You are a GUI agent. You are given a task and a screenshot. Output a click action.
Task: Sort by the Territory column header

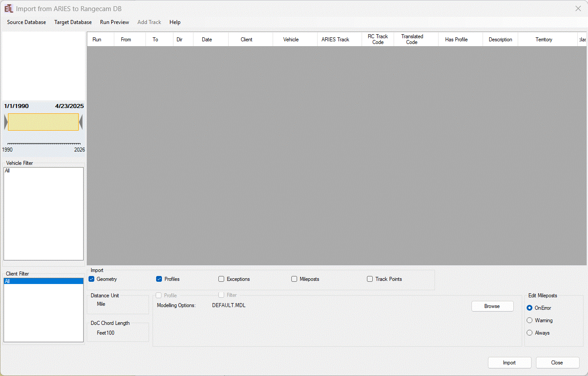point(548,40)
